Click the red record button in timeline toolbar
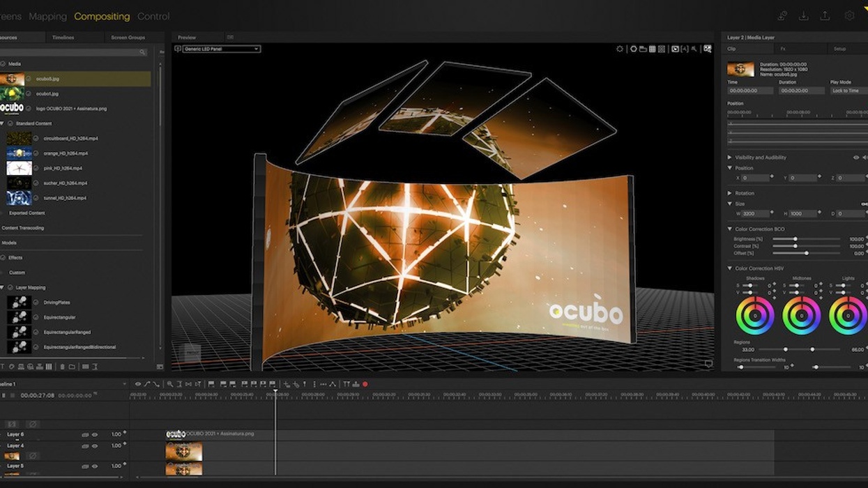 tap(365, 384)
